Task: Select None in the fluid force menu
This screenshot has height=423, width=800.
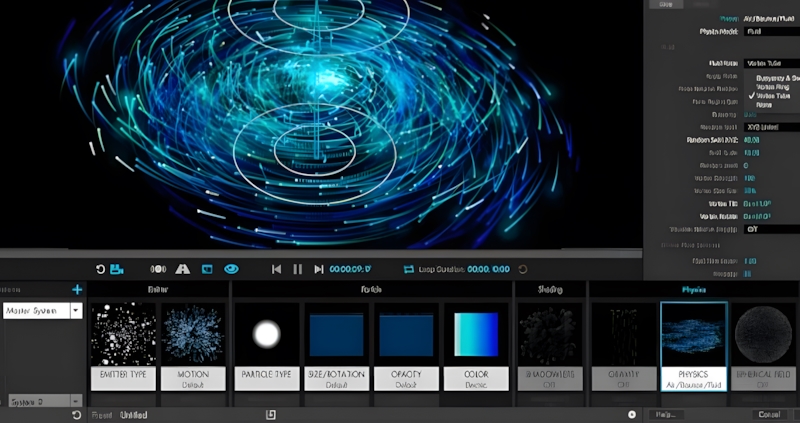Action: point(763,105)
